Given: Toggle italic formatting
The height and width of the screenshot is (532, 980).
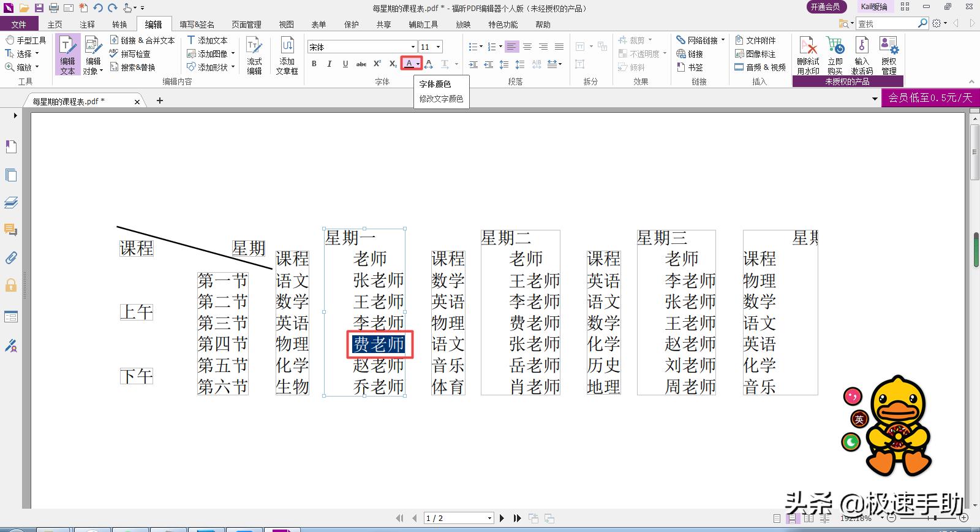Looking at the screenshot, I should click(330, 64).
